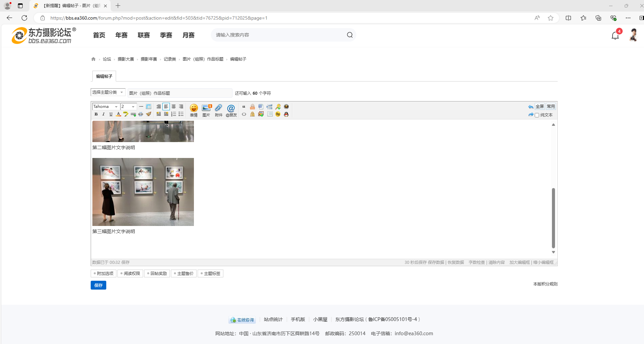Toggle bold text formatting
This screenshot has width=644, height=344.
pyautogui.click(x=96, y=114)
